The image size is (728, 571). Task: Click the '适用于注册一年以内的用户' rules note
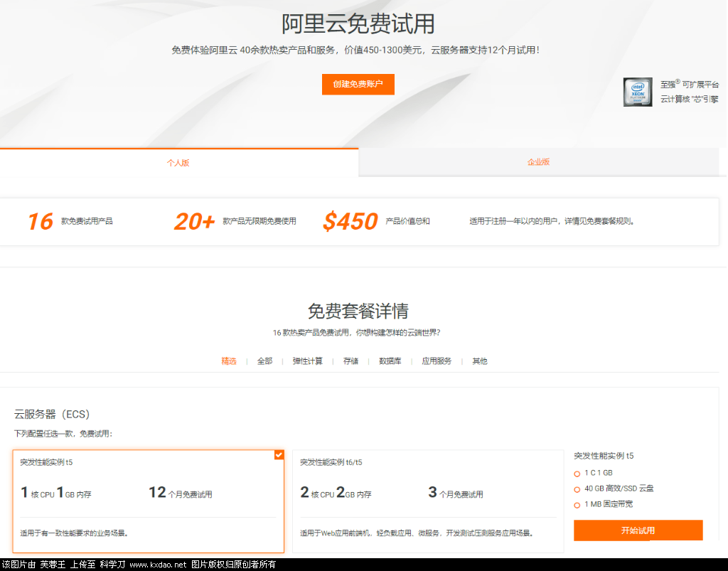(552, 221)
